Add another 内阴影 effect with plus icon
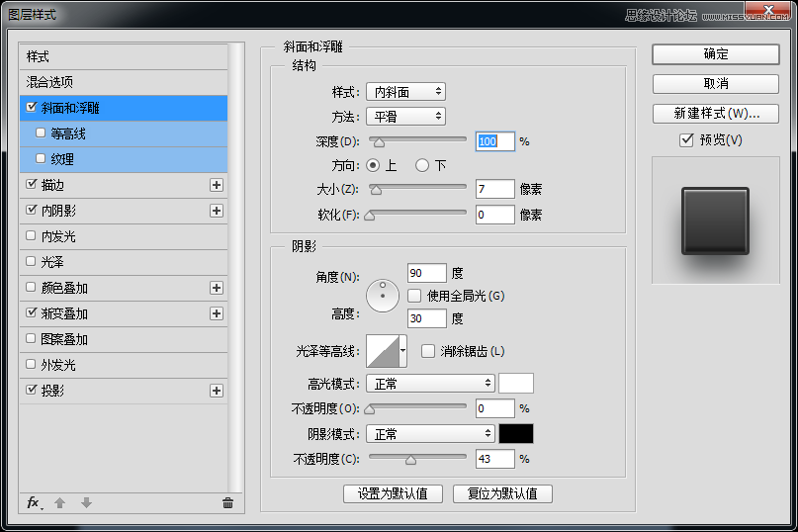This screenshot has width=798, height=532. (217, 211)
